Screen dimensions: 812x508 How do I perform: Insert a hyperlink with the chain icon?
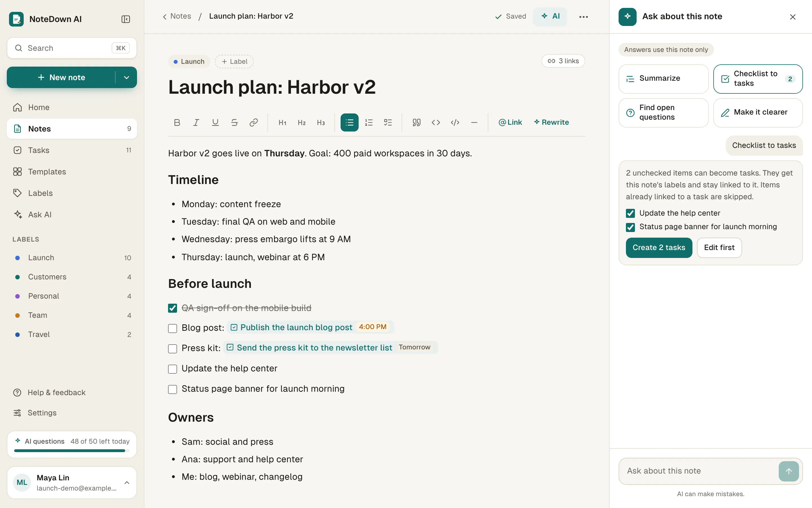click(254, 122)
